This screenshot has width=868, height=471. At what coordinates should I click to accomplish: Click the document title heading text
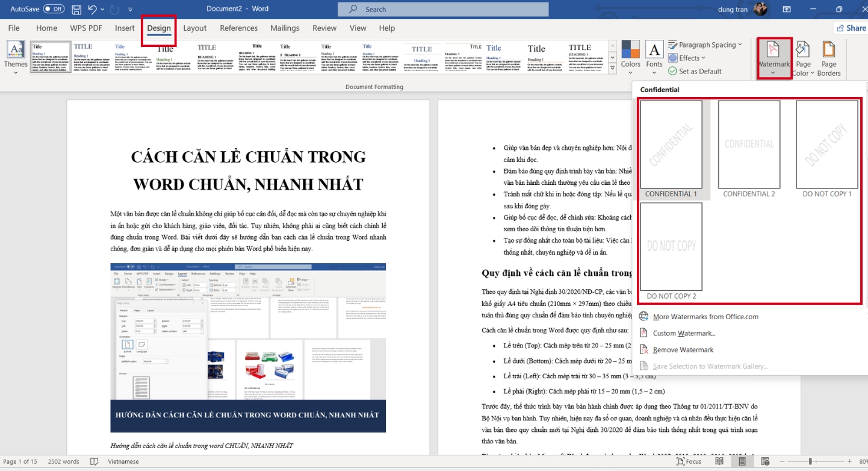coord(248,170)
